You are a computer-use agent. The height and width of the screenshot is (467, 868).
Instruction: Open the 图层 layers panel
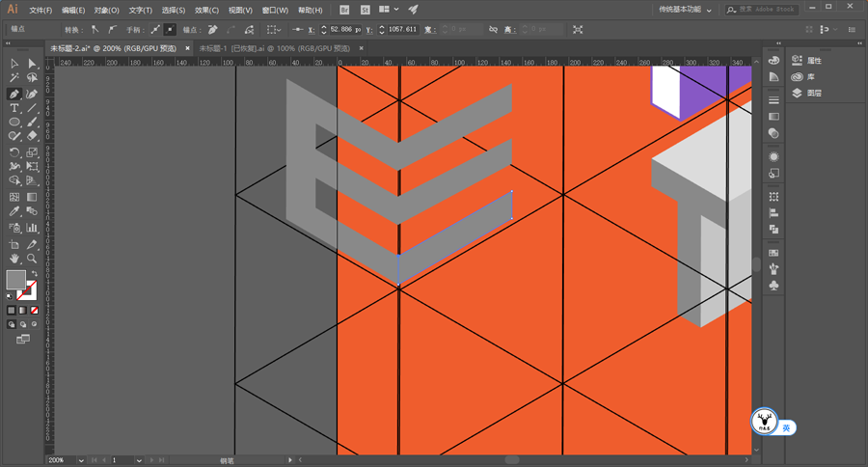[806, 93]
